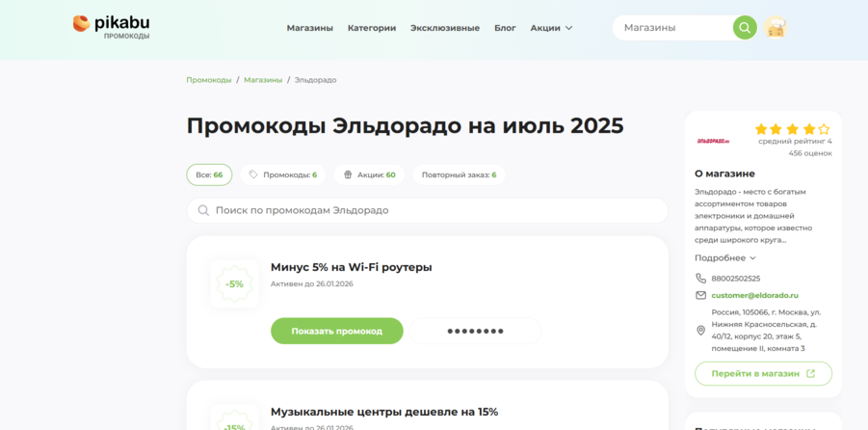Follow the Промокоды breadcrumb link
The height and width of the screenshot is (430, 868).
[x=209, y=80]
